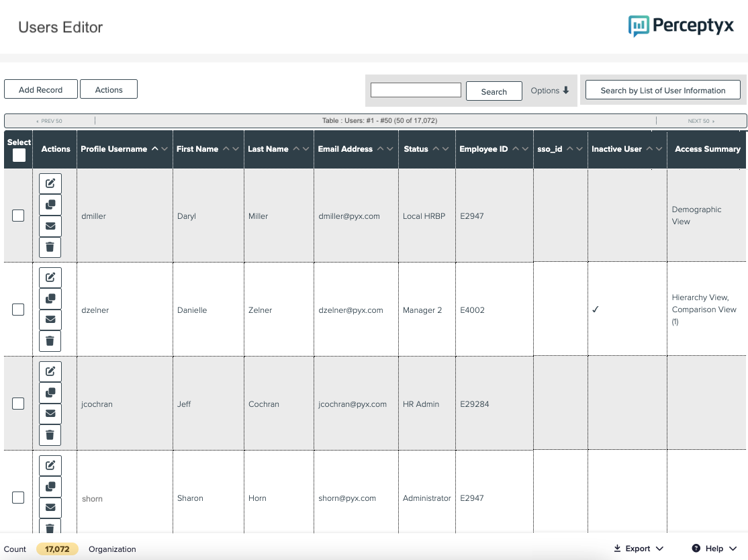Screen dimensions: 748x560
Task: Sort Status column descending
Action: (x=446, y=149)
